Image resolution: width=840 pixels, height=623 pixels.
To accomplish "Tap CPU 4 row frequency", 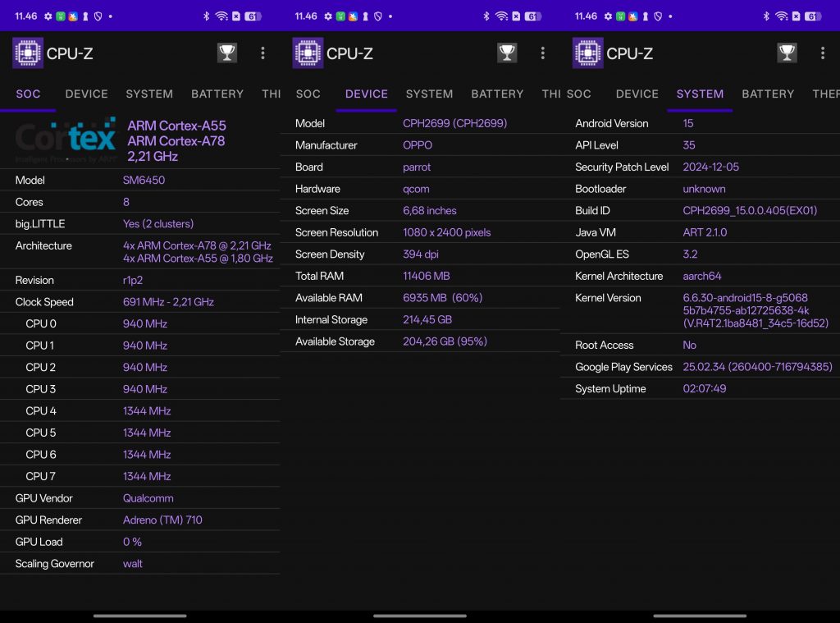I will [x=147, y=410].
